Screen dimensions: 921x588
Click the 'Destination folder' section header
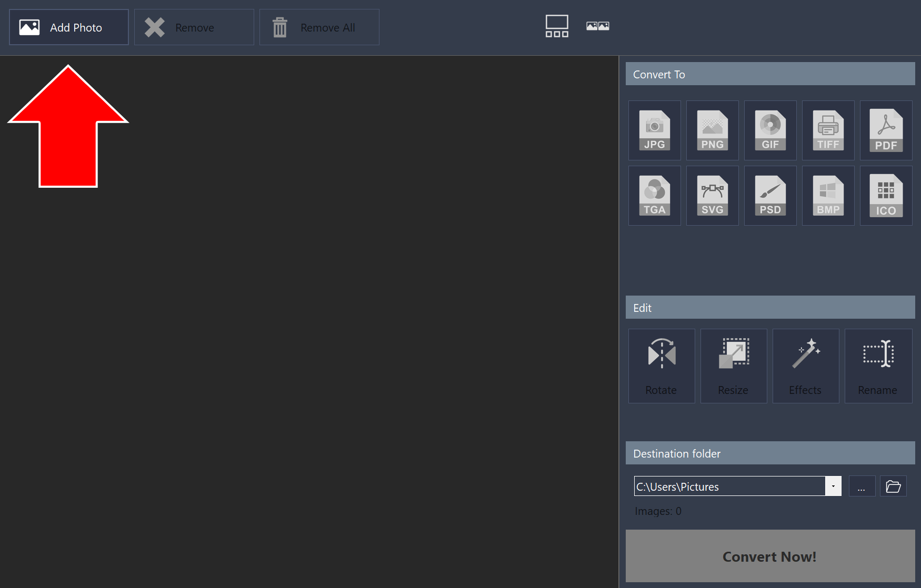(770, 453)
